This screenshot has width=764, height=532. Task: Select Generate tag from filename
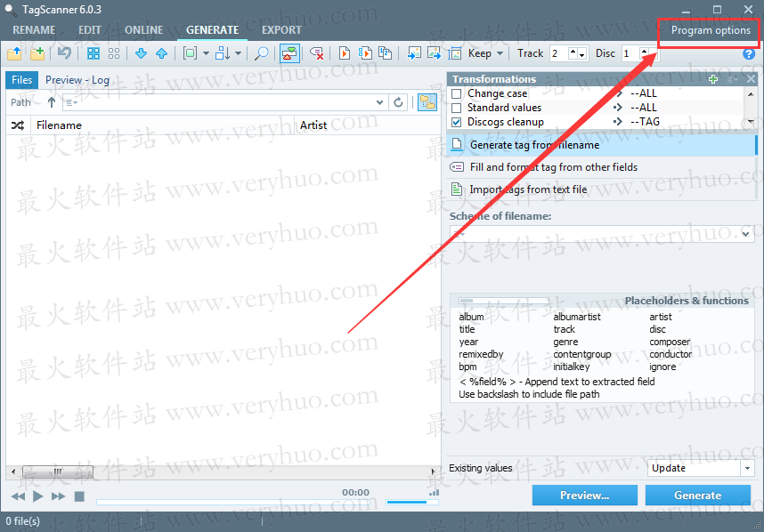click(601, 145)
